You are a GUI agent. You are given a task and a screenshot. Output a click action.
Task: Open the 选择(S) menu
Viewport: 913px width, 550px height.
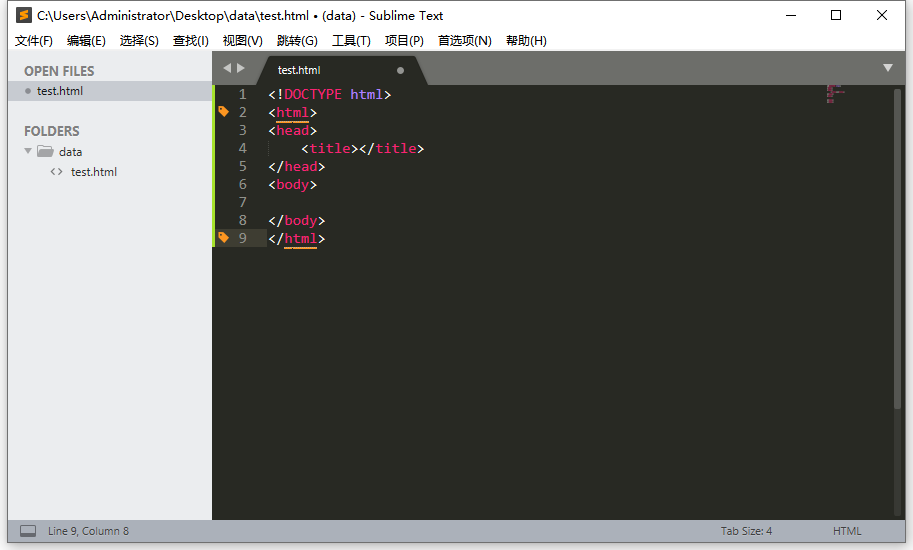[139, 41]
